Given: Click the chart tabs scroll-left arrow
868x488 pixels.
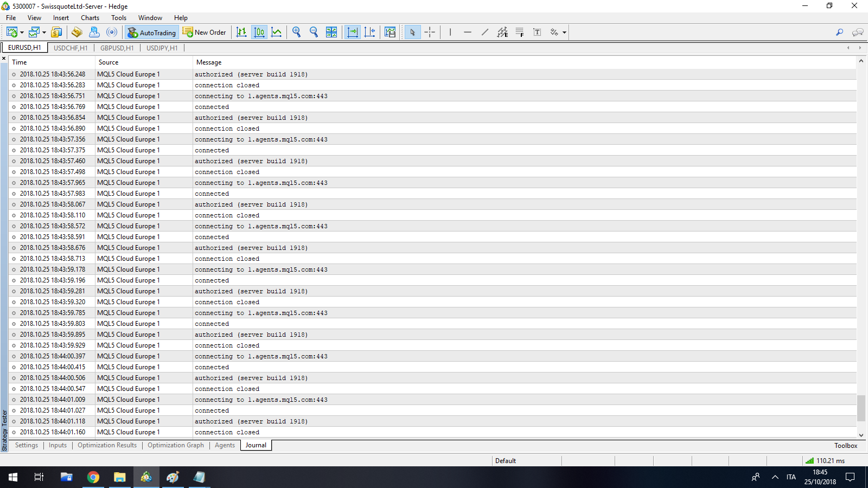Looking at the screenshot, I should (848, 48).
